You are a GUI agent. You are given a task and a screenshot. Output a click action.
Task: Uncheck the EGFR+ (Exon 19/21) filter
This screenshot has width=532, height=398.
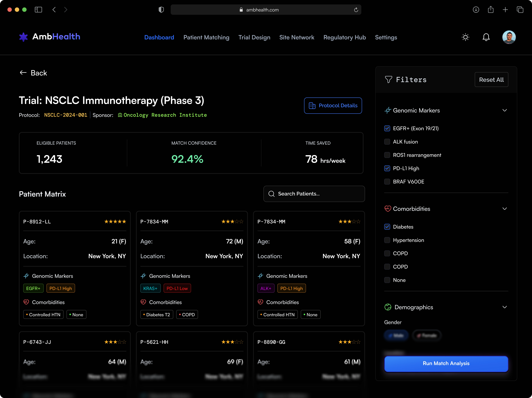387,128
